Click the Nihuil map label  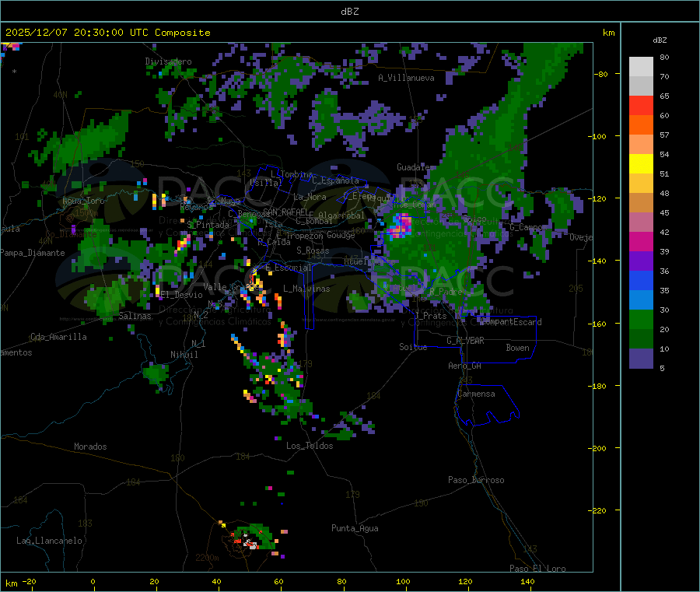tap(184, 355)
